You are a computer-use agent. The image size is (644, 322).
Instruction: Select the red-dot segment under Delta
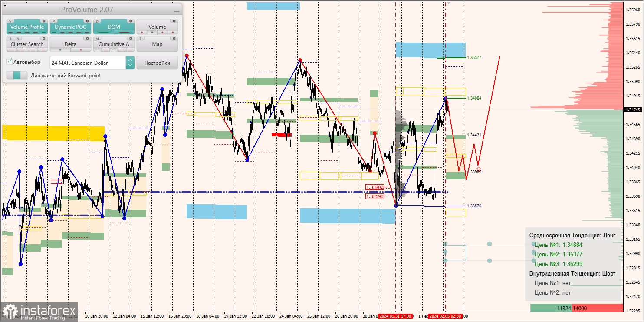[81, 50]
